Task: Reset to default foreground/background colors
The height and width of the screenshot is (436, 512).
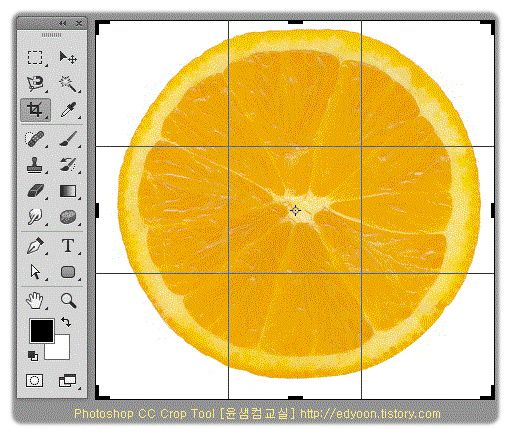Action: [x=33, y=356]
